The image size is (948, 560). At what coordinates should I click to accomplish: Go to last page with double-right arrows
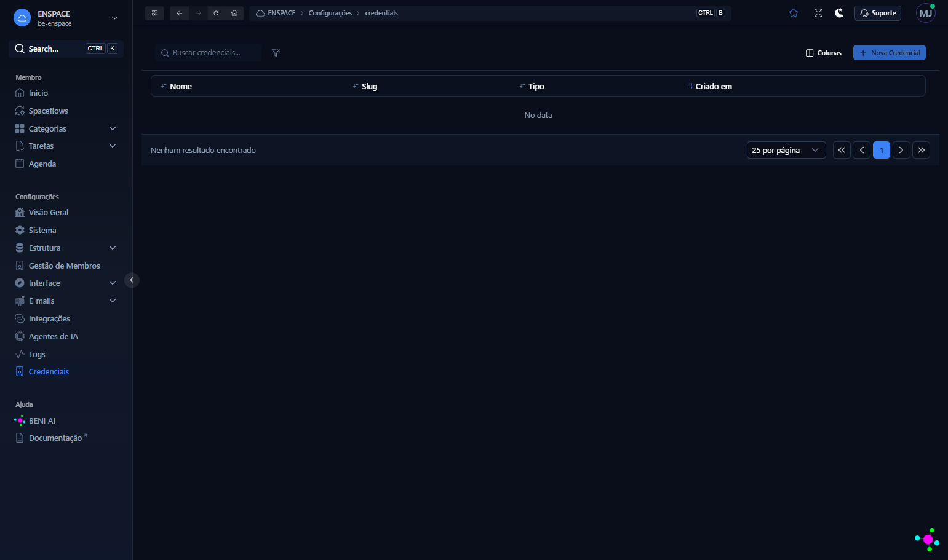921,150
